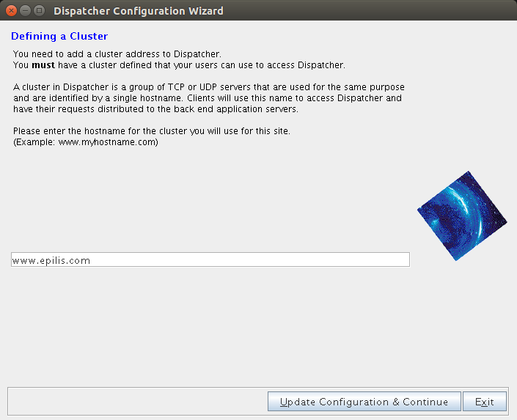The height and width of the screenshot is (420, 517).
Task: Exit the configuration wizard
Action: 484,401
